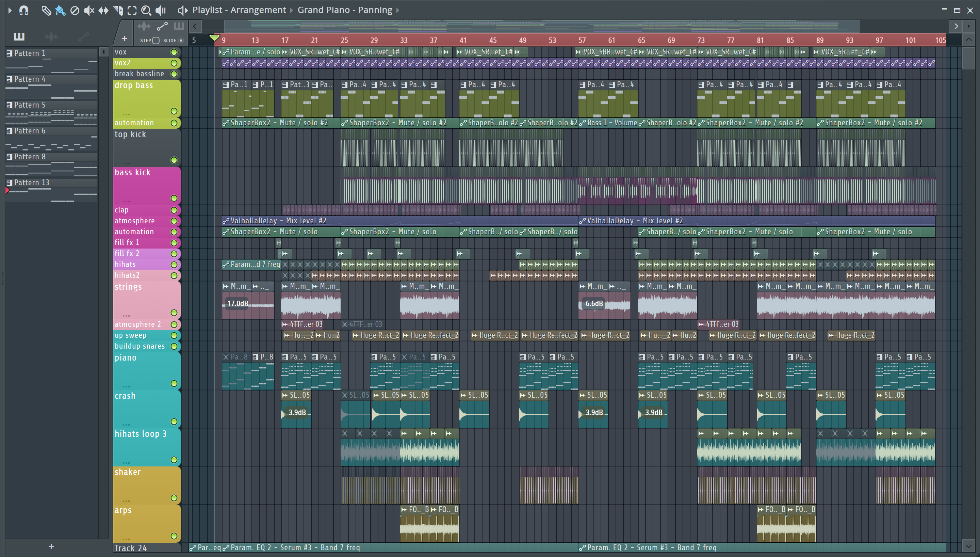Viewport: 980px width, 557px height.
Task: Select the shaker track header
Action: (147, 485)
